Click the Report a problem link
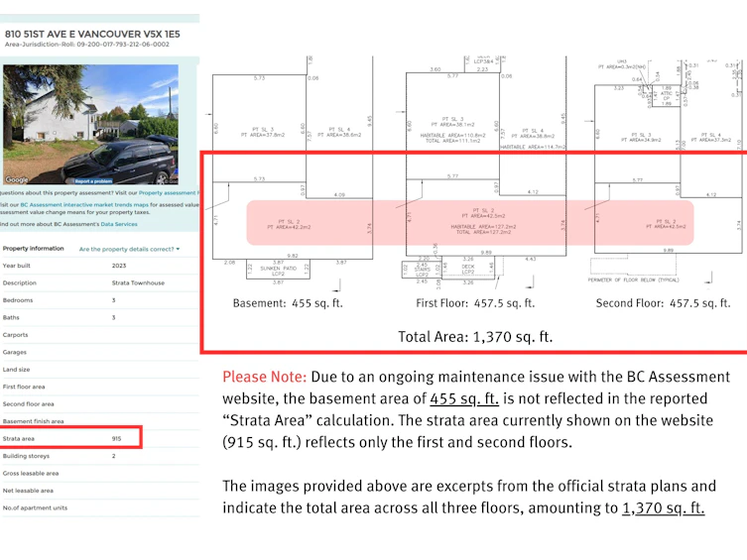 (93, 181)
